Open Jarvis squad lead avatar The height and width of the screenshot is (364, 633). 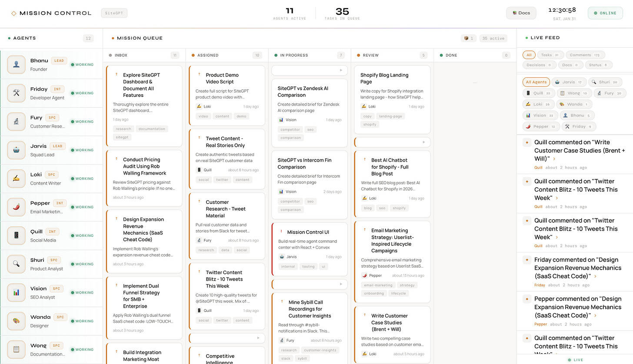tap(17, 150)
